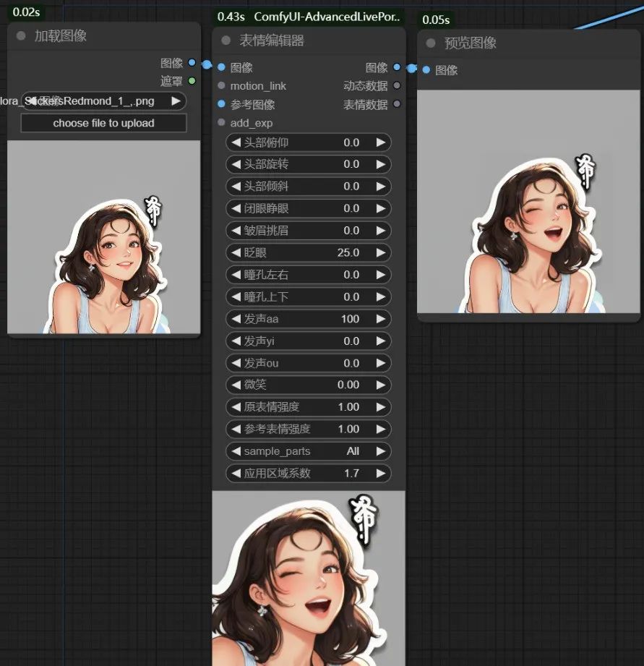
Task: Increase the 眨眼 value with right arrow
Action: [381, 252]
